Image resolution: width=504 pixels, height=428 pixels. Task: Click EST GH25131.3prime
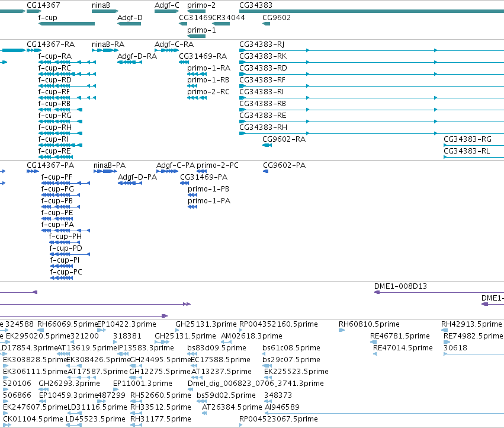point(206,324)
